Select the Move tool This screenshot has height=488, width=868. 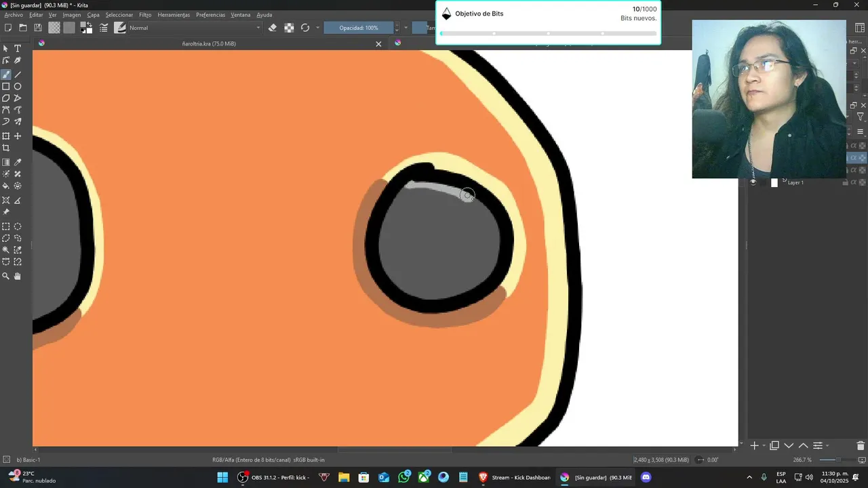click(x=18, y=136)
